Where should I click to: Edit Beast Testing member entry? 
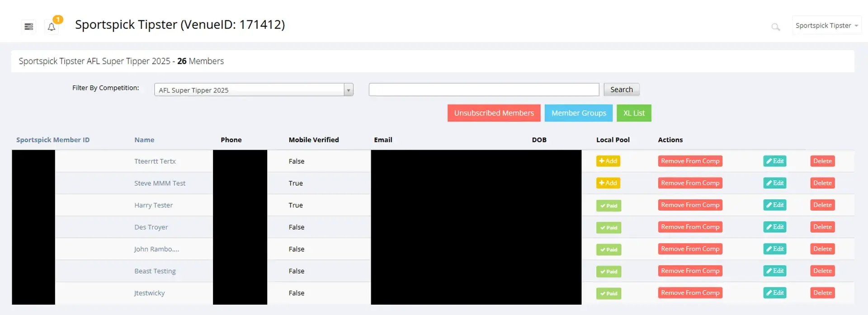pyautogui.click(x=775, y=271)
